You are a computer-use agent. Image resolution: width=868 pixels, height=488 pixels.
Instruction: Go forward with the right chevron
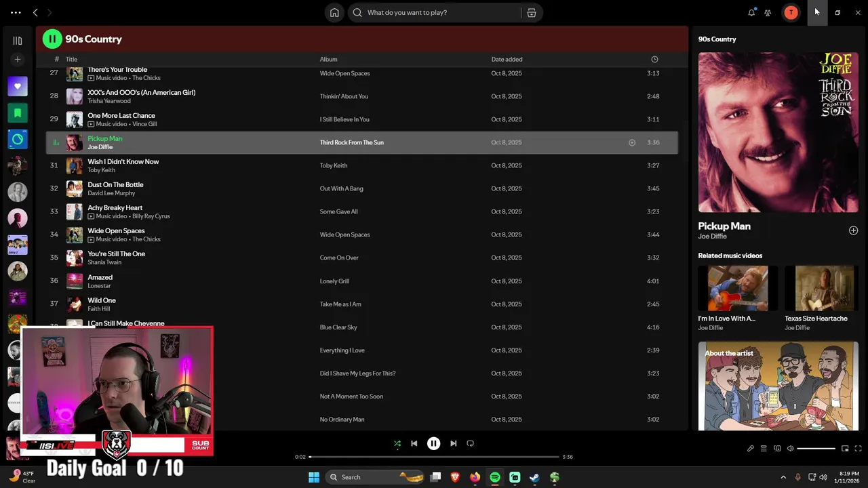pyautogui.click(x=50, y=12)
